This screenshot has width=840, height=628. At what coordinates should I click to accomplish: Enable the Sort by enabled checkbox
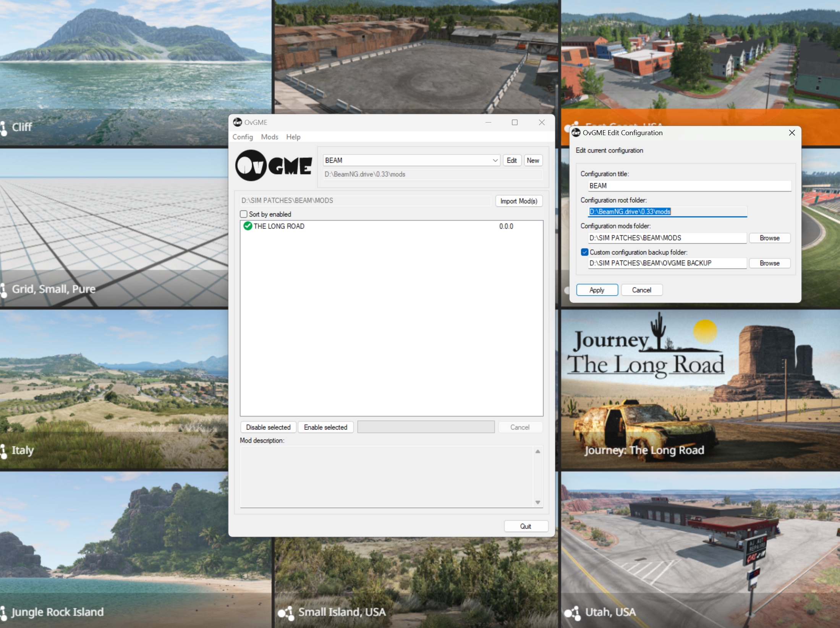click(x=244, y=214)
